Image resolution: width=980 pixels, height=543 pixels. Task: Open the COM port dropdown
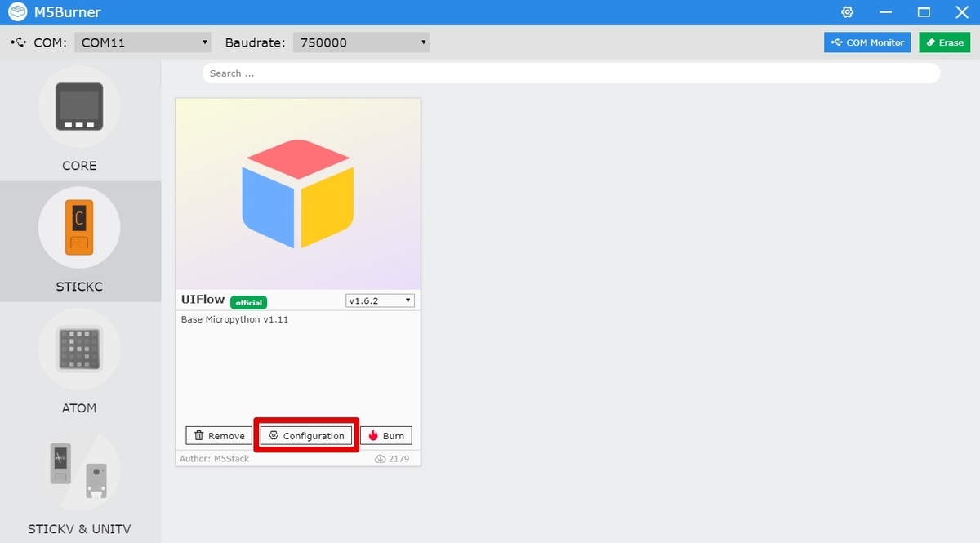coord(142,42)
